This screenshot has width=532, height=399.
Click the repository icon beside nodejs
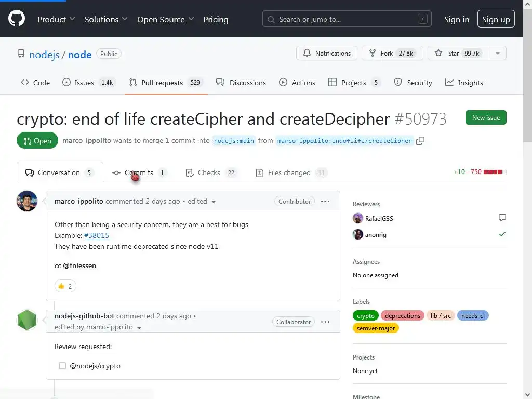click(21, 54)
